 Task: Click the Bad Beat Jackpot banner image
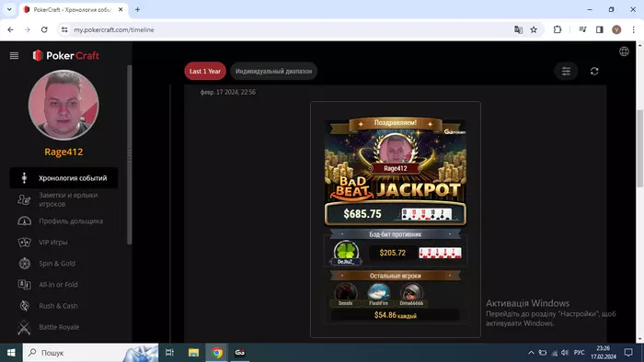[396, 160]
